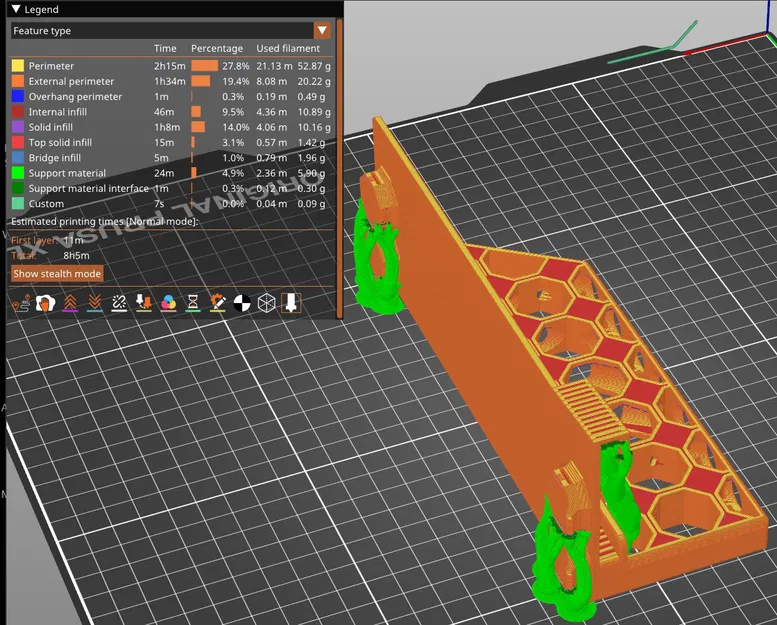Toggle the blue Overhang perimeter swatch

(x=18, y=97)
